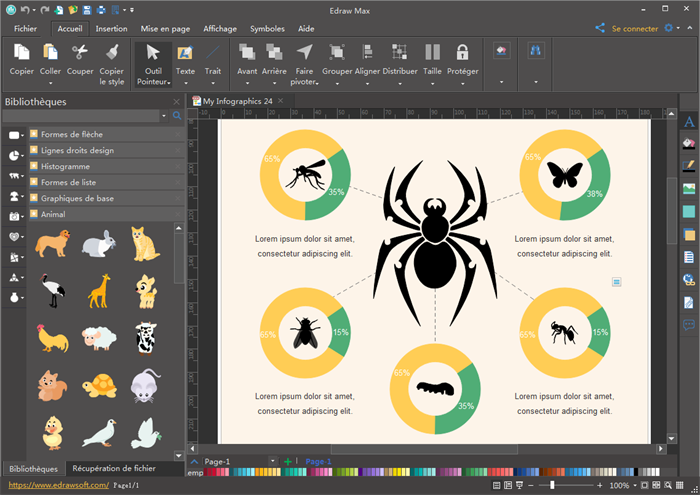Click the zoom slider handle
This screenshot has width=700, height=495.
552,485
